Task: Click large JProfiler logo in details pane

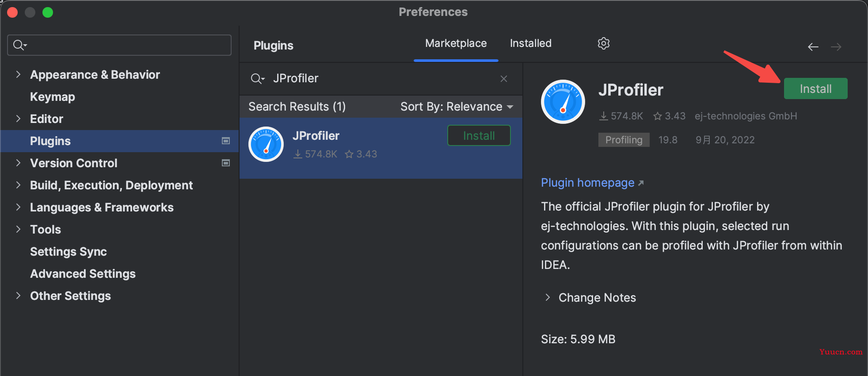Action: (563, 102)
